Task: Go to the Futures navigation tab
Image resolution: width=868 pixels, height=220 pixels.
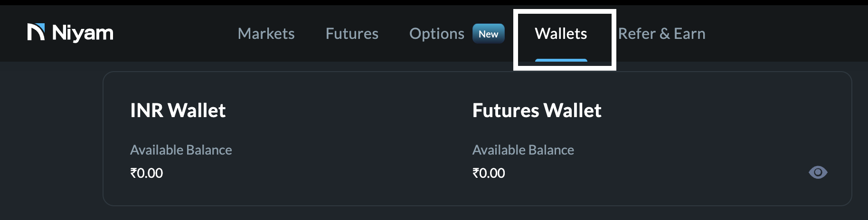Action: click(x=352, y=34)
